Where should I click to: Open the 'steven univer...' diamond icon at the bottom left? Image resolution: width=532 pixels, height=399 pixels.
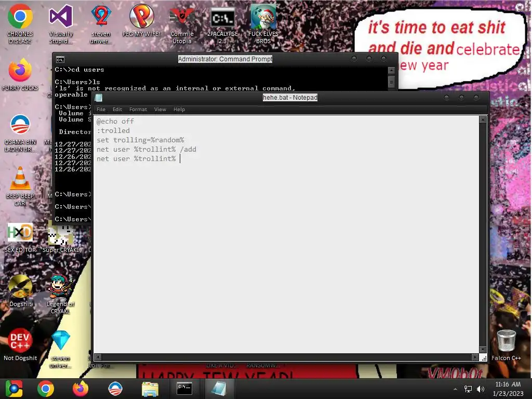(61, 348)
